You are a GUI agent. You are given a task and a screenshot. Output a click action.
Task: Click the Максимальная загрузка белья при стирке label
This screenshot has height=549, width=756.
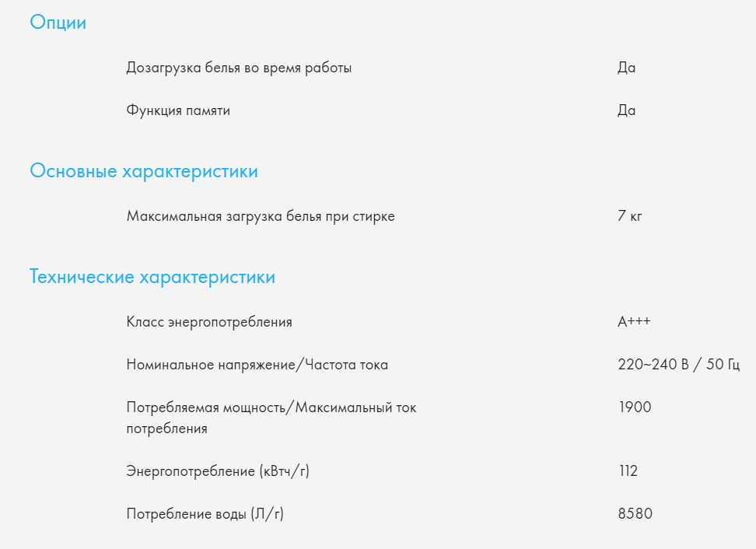(261, 216)
